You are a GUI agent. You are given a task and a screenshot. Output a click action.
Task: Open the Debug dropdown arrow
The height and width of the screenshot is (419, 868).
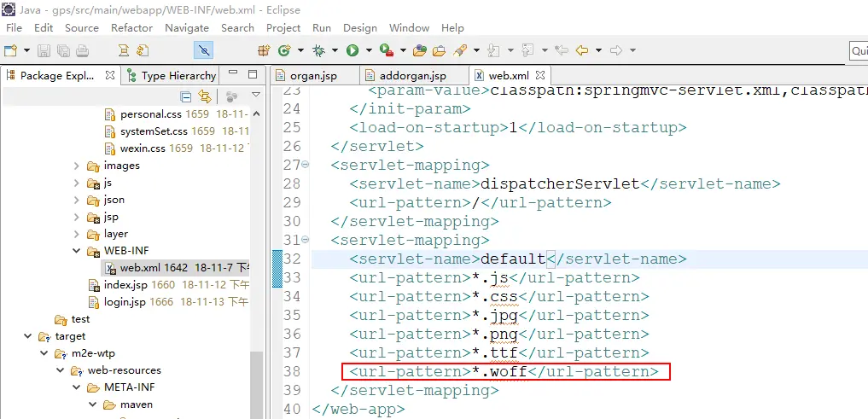(x=335, y=51)
